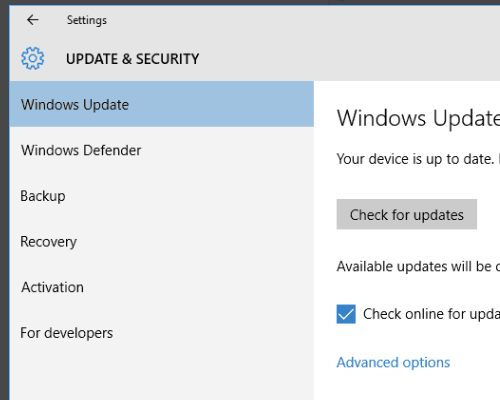Switch to the Recovery section

click(162, 241)
